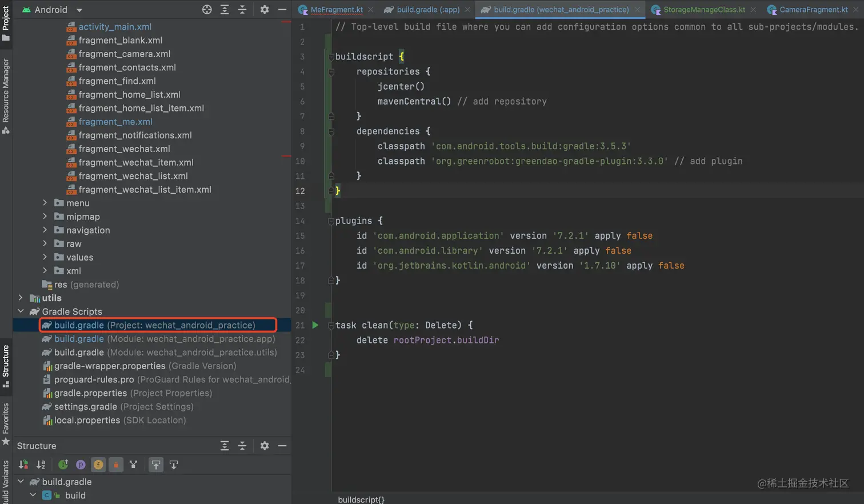864x504 pixels.
Task: Run the clean task gutter icon
Action: pos(315,325)
